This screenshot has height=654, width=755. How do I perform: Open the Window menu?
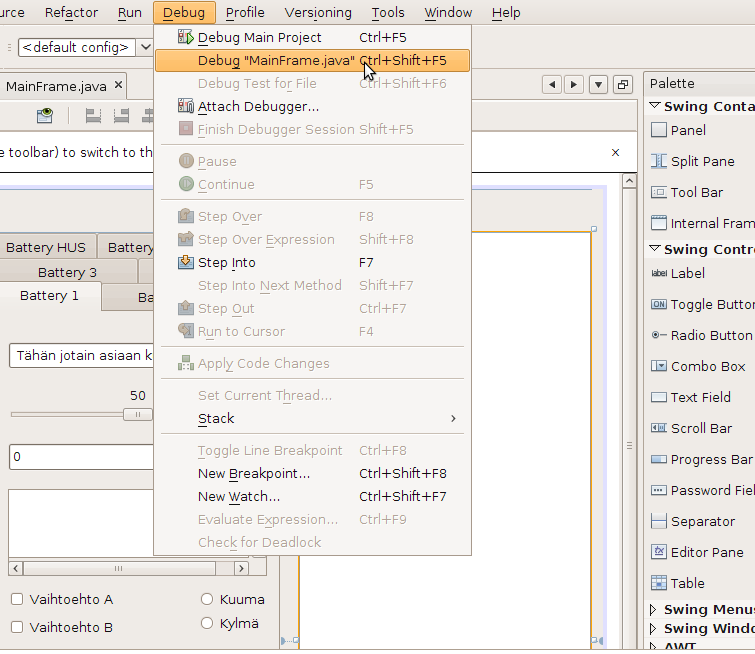448,13
